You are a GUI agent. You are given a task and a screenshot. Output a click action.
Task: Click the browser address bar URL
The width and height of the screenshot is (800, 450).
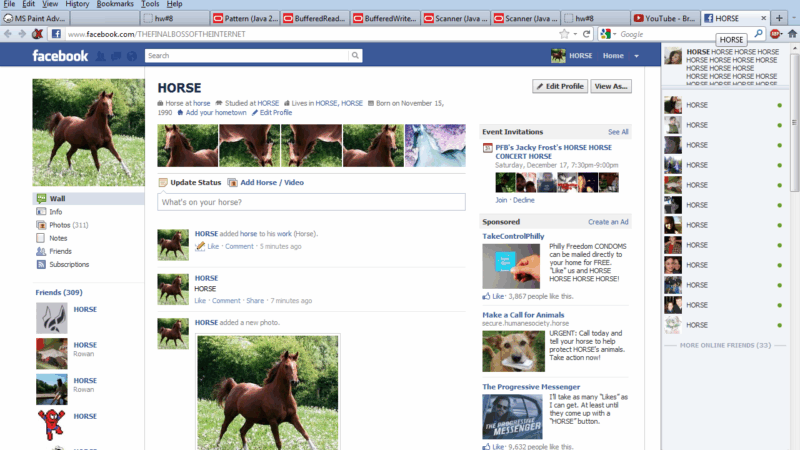[156, 34]
